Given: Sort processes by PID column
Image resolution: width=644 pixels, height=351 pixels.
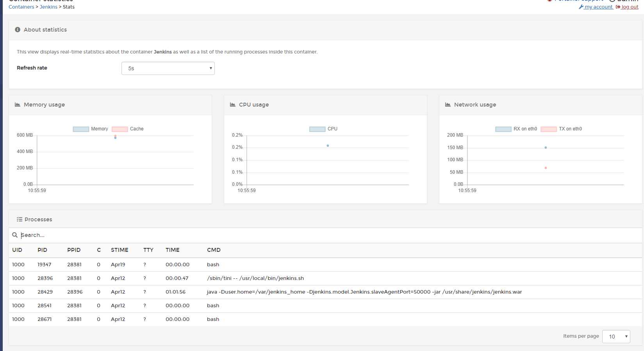Looking at the screenshot, I should point(42,250).
